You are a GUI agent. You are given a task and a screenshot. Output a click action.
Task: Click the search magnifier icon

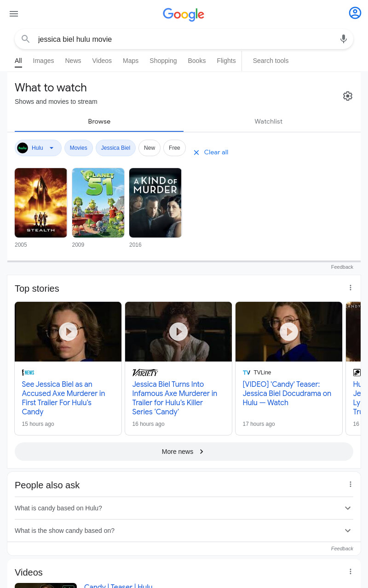coord(26,39)
